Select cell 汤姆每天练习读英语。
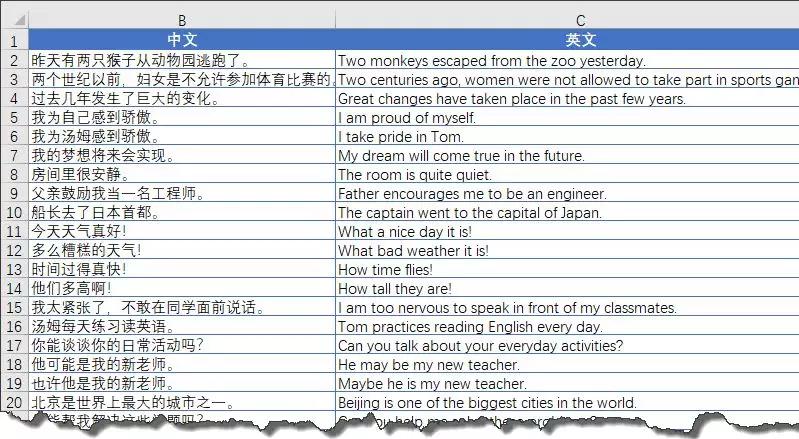799x439 pixels. 182,326
